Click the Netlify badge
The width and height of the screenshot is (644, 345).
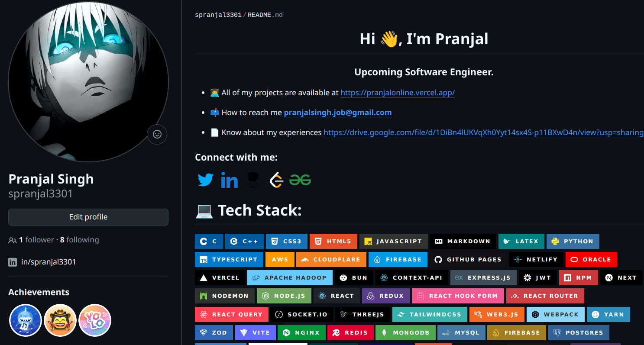click(536, 259)
